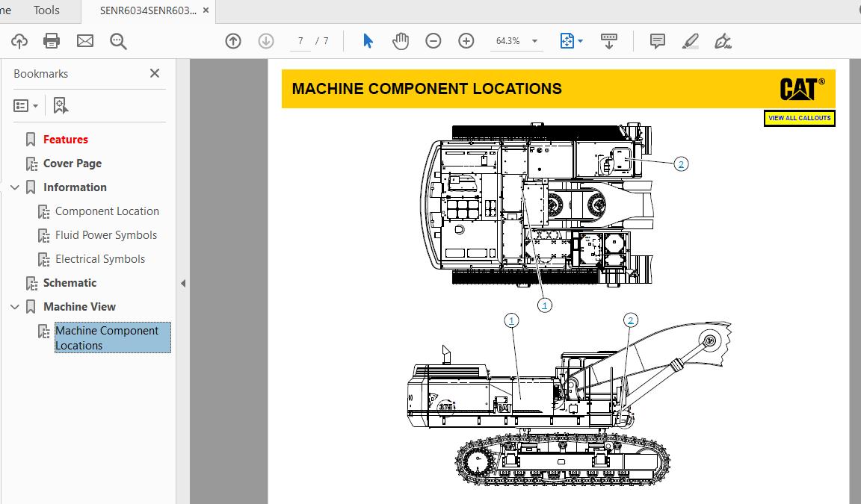Viewport: 861px width, 504px height.
Task: Open the Fill & Sign tool
Action: [x=722, y=41]
